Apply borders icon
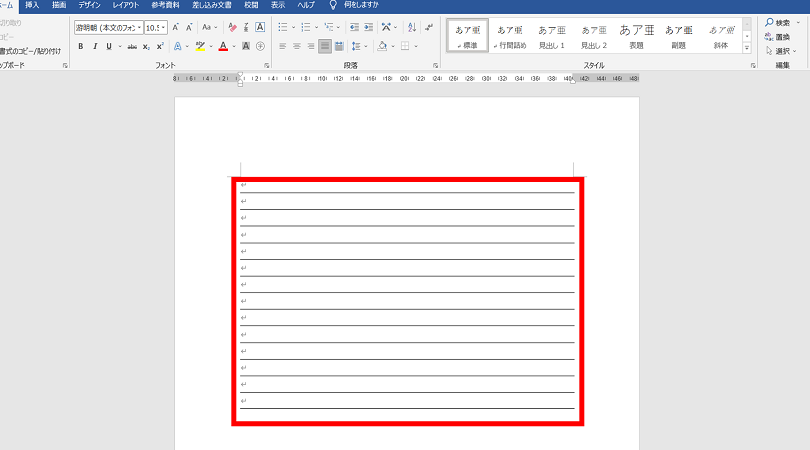The height and width of the screenshot is (450, 810). point(405,46)
